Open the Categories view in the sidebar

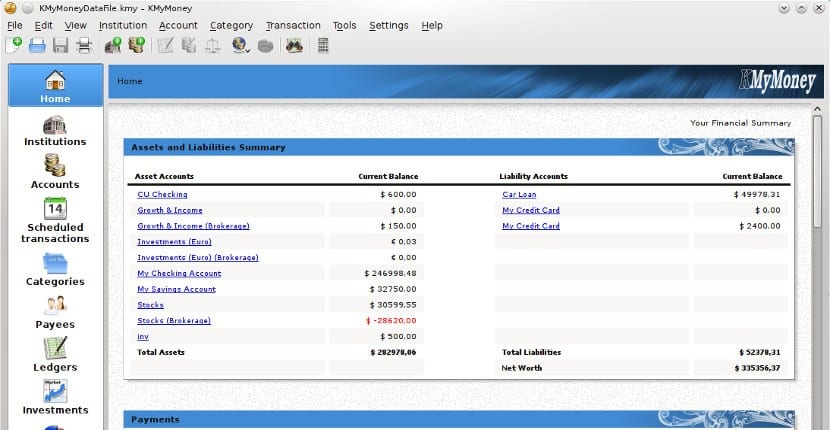55,270
